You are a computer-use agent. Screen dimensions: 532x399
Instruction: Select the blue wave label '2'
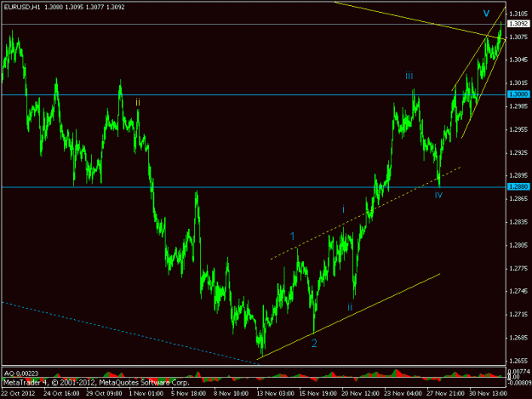coord(314,343)
